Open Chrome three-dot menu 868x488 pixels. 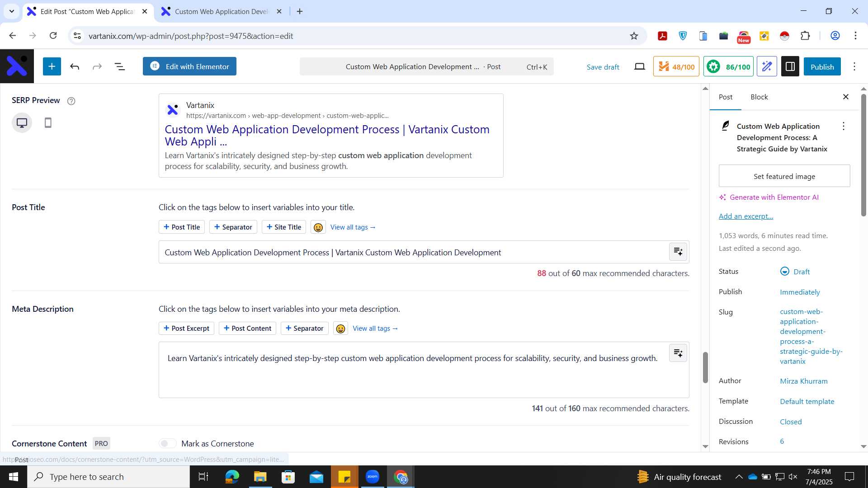click(855, 36)
